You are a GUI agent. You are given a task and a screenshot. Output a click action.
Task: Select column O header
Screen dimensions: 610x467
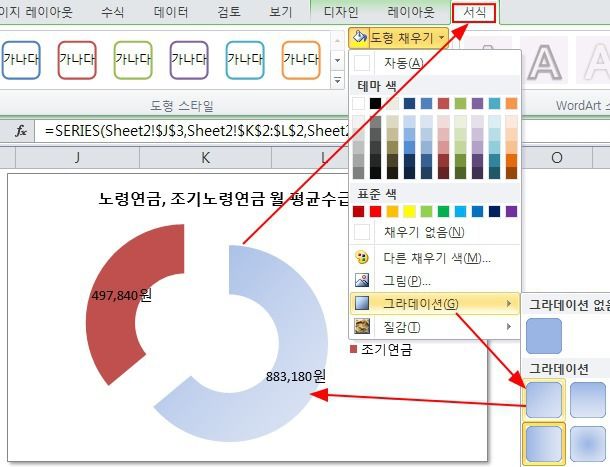(x=557, y=158)
